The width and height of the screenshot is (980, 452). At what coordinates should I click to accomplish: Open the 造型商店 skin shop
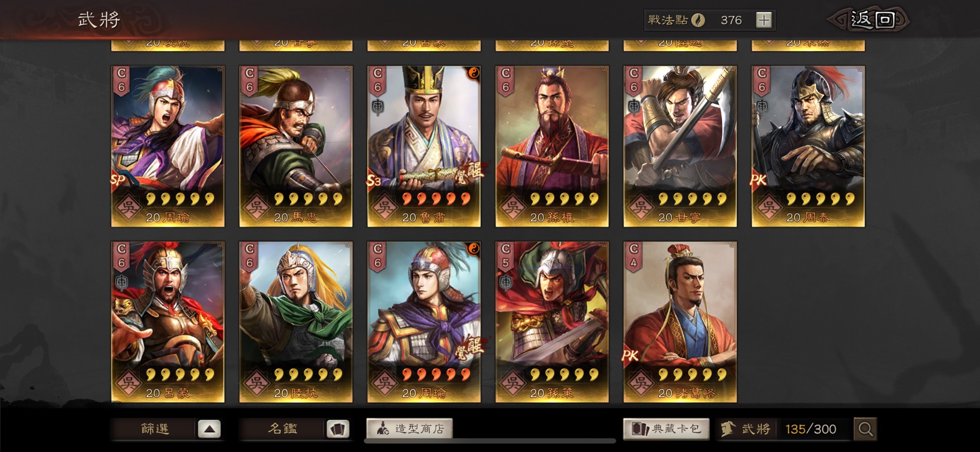click(x=409, y=429)
